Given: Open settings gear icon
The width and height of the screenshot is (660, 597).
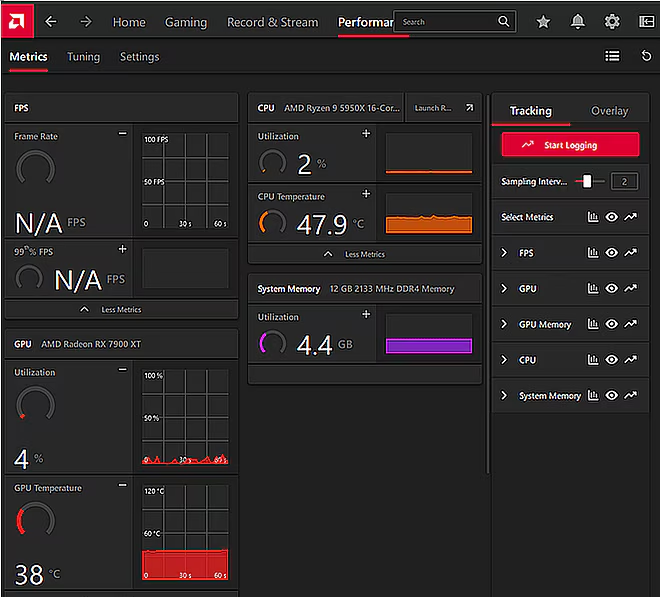Looking at the screenshot, I should (612, 21).
